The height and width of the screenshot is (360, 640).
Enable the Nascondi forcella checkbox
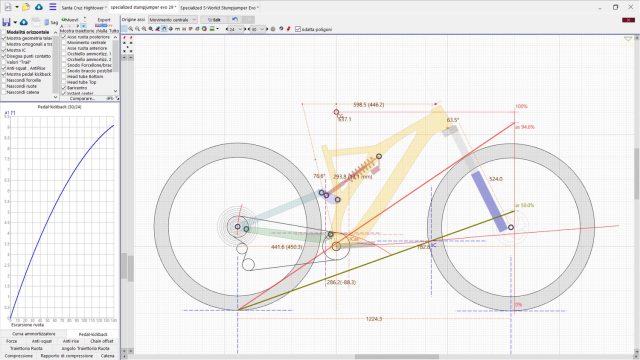point(4,80)
